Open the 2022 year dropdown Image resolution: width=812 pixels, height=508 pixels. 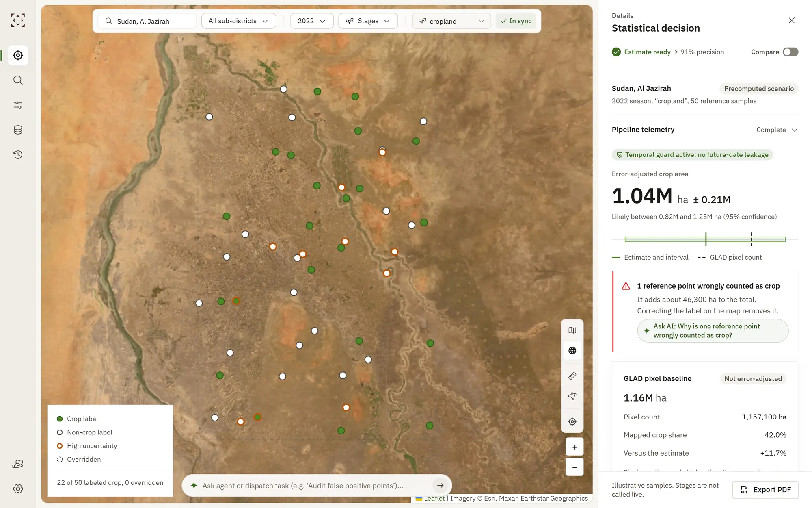tap(312, 21)
